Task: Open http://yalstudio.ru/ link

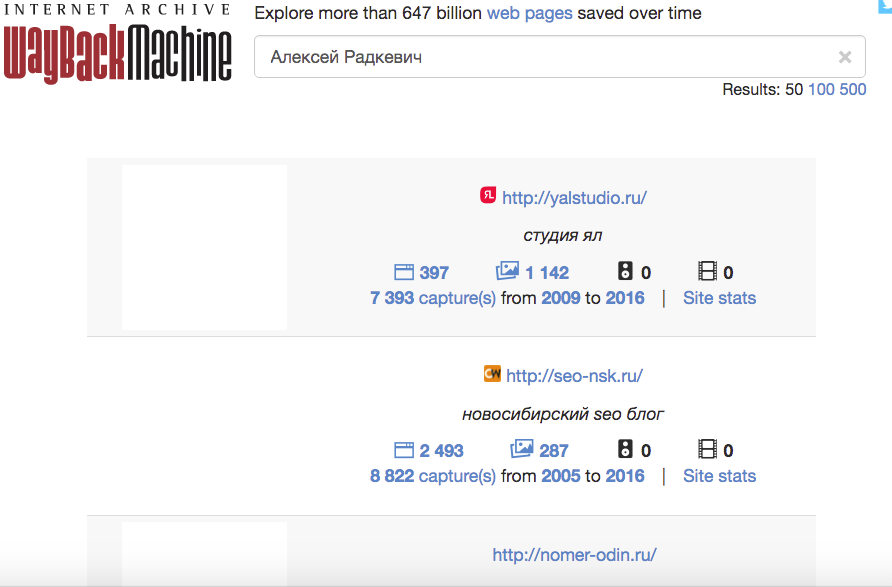Action: click(575, 198)
